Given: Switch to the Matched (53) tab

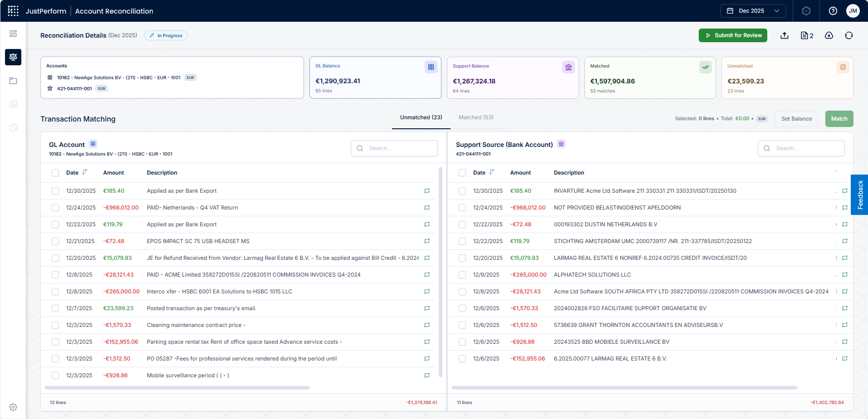Looking at the screenshot, I should coord(476,117).
